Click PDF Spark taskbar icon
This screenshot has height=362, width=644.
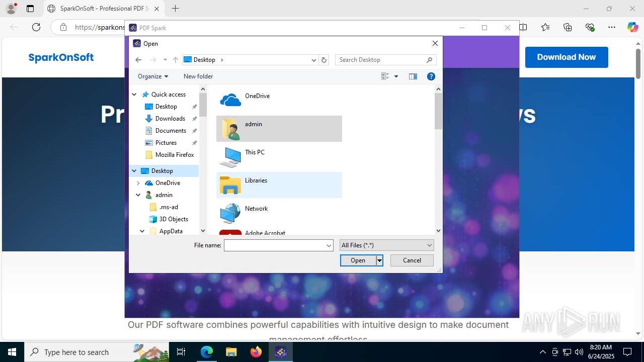(281, 352)
